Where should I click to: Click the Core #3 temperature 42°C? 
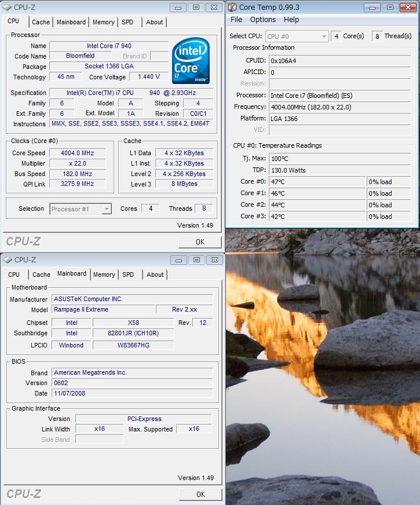click(x=317, y=217)
